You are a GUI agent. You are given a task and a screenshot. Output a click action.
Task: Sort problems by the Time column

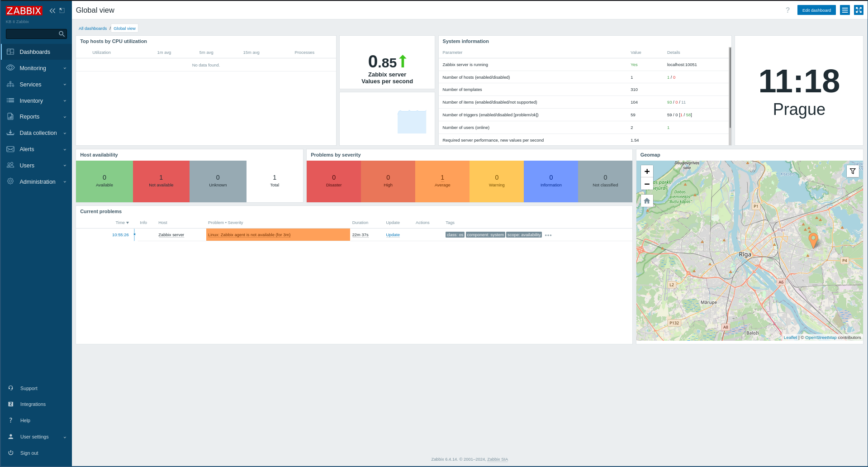(x=122, y=223)
